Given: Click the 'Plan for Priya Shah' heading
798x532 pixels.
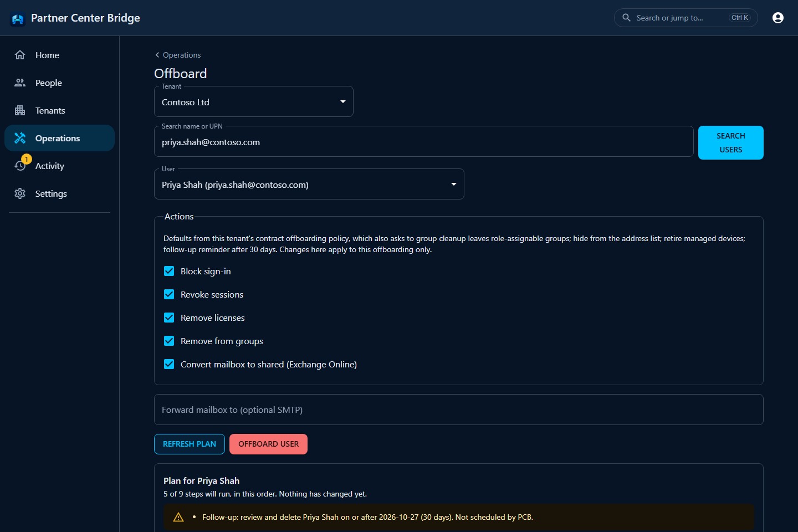Looking at the screenshot, I should 202,480.
